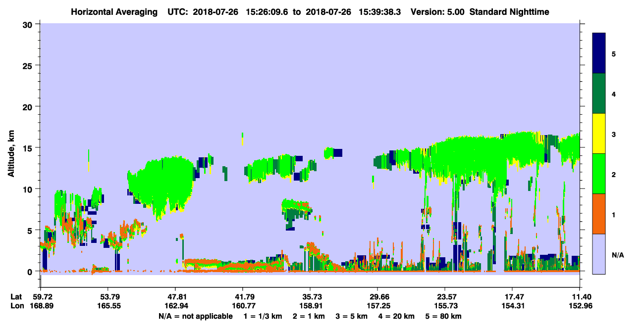
Task: Click the legend note '3 = 5 km'
Action: coord(352,316)
